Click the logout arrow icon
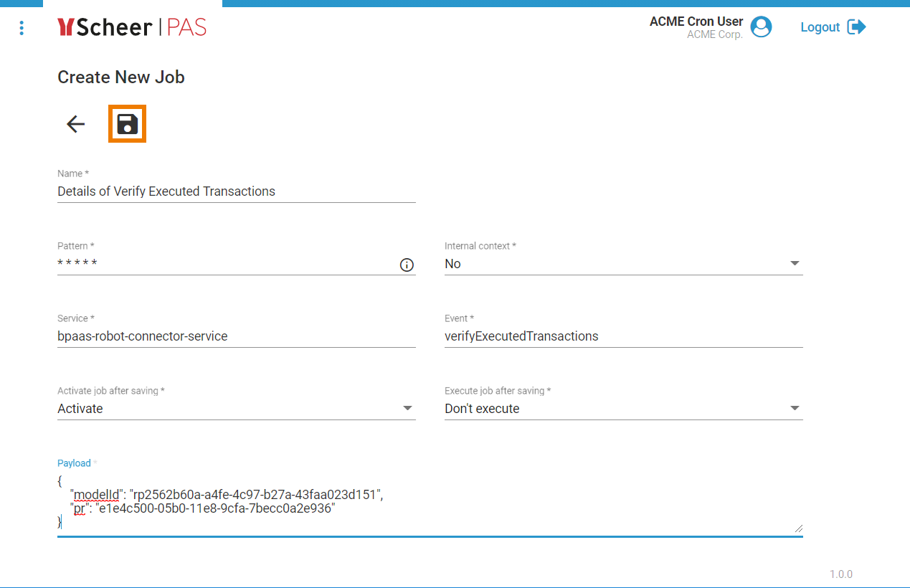Image resolution: width=910 pixels, height=588 pixels. coord(856,27)
